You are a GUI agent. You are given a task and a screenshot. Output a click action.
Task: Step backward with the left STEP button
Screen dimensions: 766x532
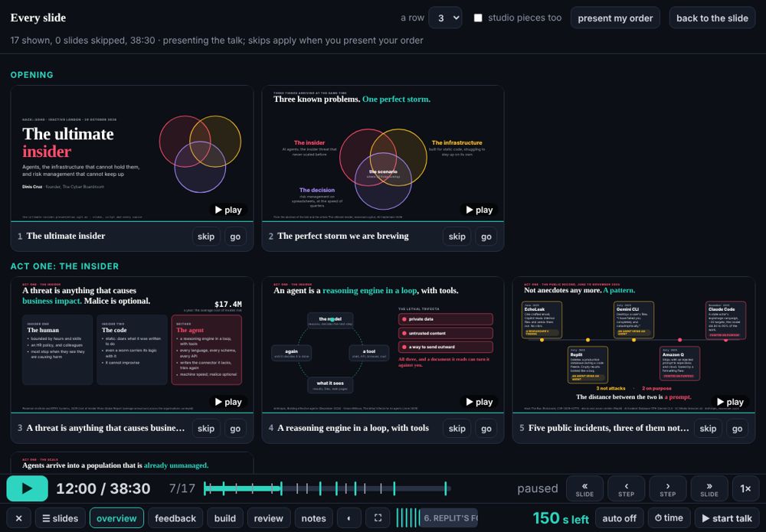(626, 488)
